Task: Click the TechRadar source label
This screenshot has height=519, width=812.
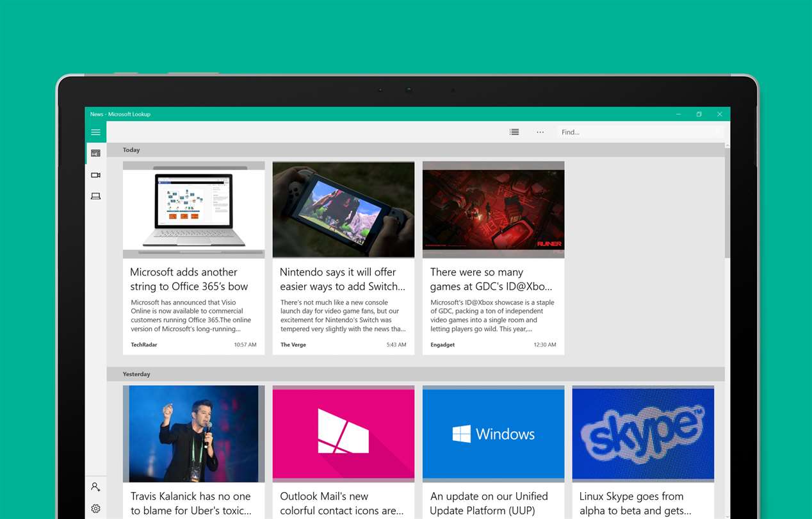Action: 144,345
